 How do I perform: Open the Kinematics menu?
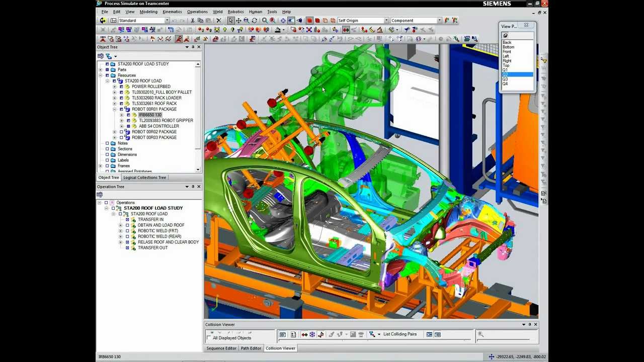pos(172,12)
